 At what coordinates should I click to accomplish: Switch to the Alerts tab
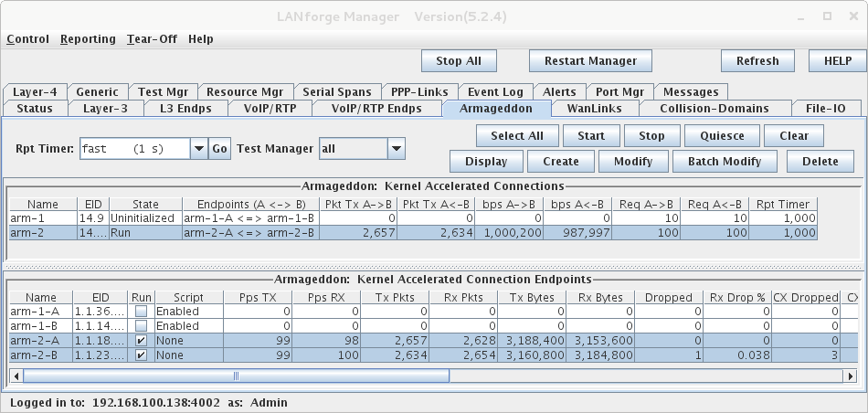559,92
